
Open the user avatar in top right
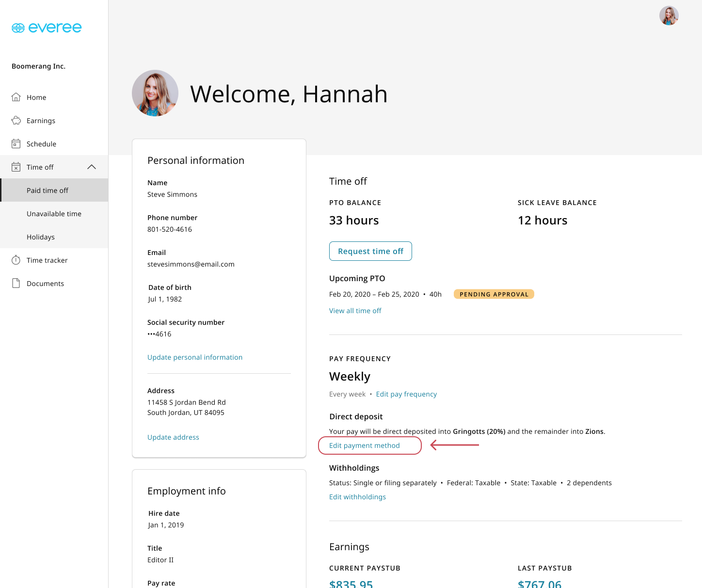coord(669,16)
